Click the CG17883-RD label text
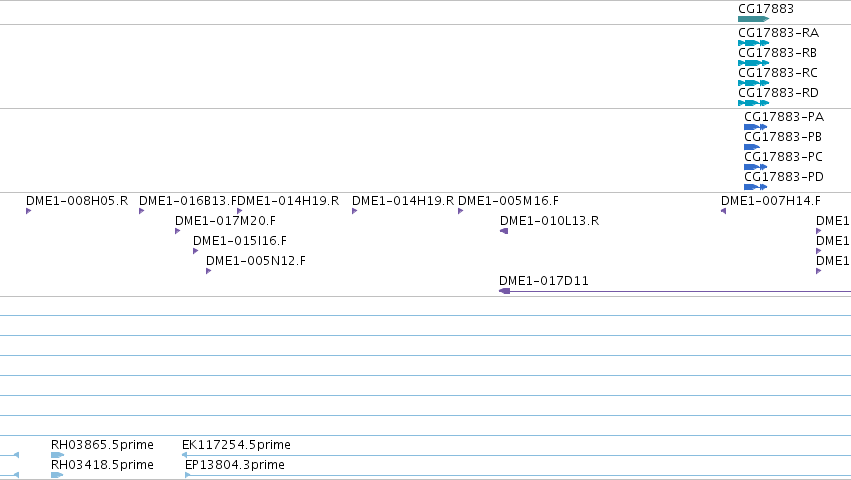 click(778, 93)
